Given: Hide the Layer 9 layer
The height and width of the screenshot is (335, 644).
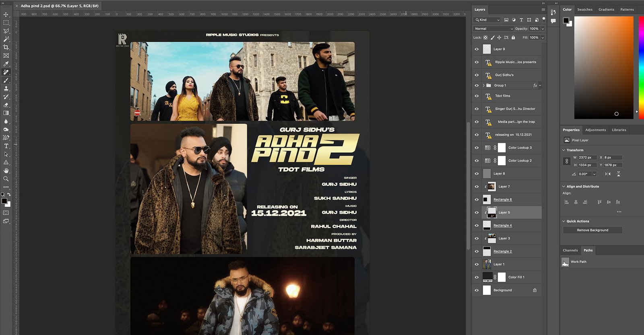Looking at the screenshot, I should point(477,49).
